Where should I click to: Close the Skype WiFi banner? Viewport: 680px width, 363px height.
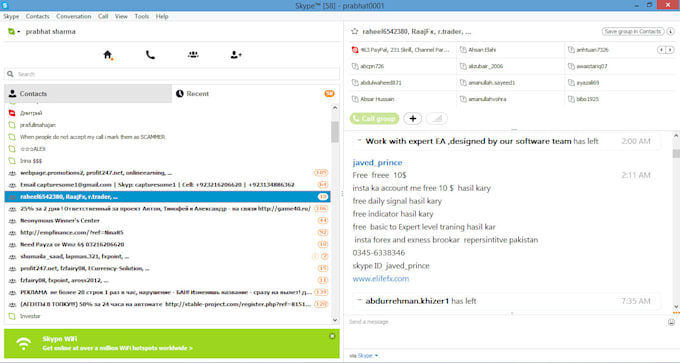pyautogui.click(x=332, y=336)
